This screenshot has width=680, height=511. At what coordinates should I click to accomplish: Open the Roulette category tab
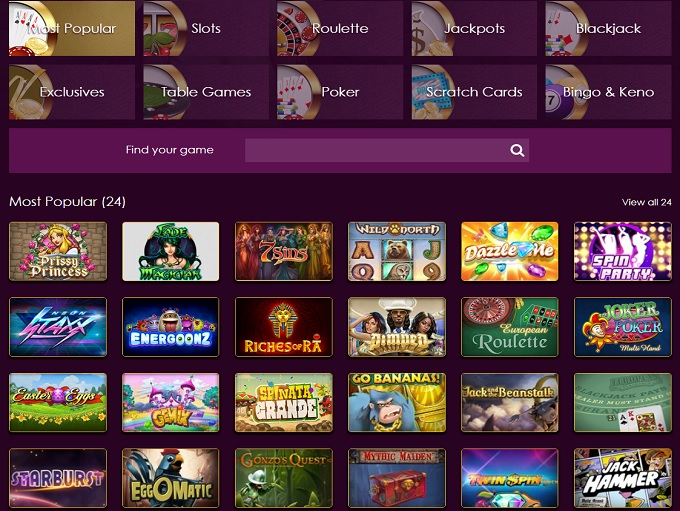[340, 28]
